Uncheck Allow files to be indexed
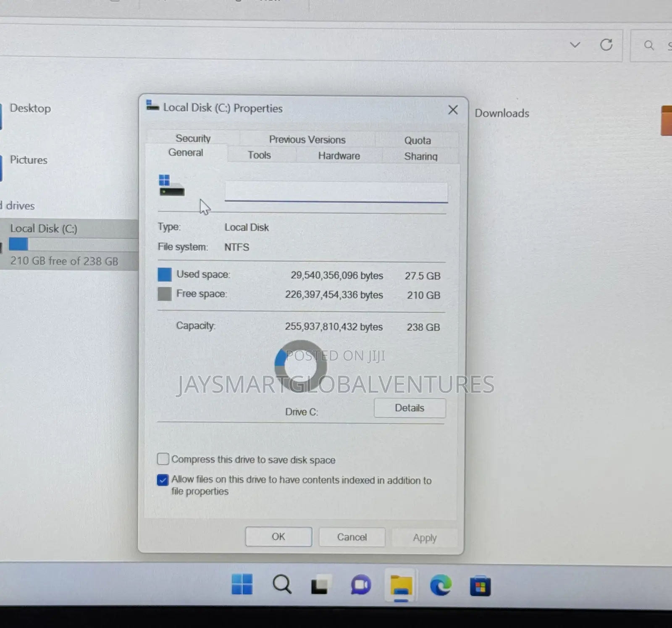This screenshot has width=672, height=628. (x=163, y=480)
